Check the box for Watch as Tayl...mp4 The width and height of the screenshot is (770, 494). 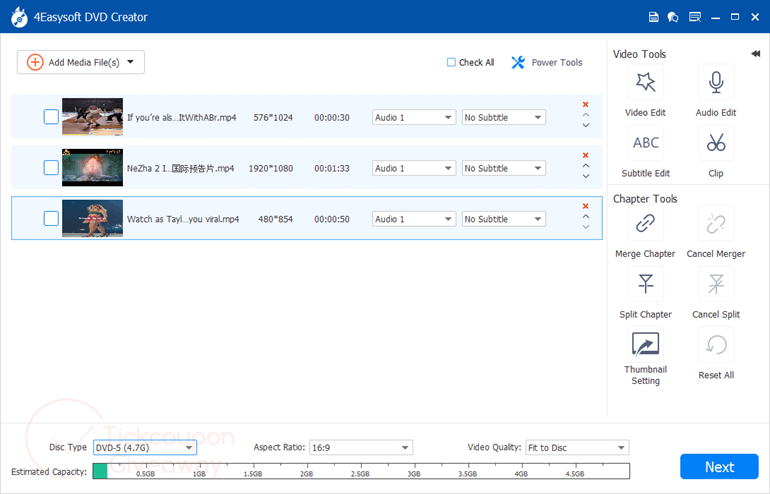pyautogui.click(x=51, y=218)
